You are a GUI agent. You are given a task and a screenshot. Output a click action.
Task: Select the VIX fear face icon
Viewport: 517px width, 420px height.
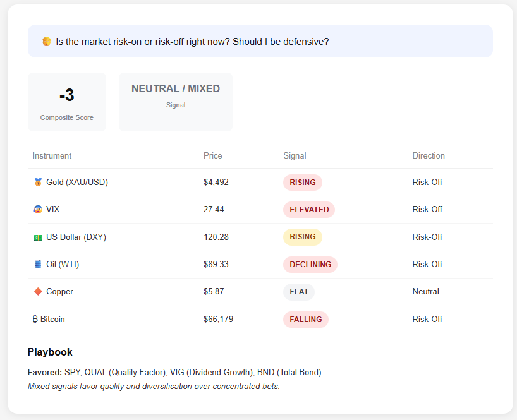[38, 209]
